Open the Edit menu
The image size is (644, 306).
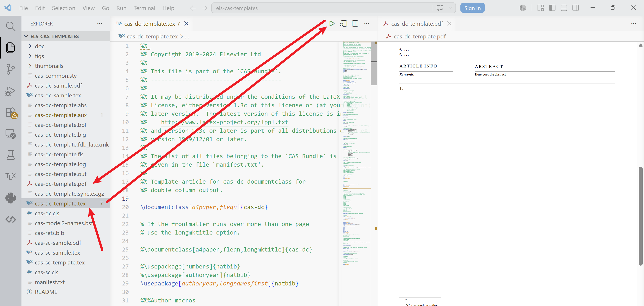[x=40, y=8]
